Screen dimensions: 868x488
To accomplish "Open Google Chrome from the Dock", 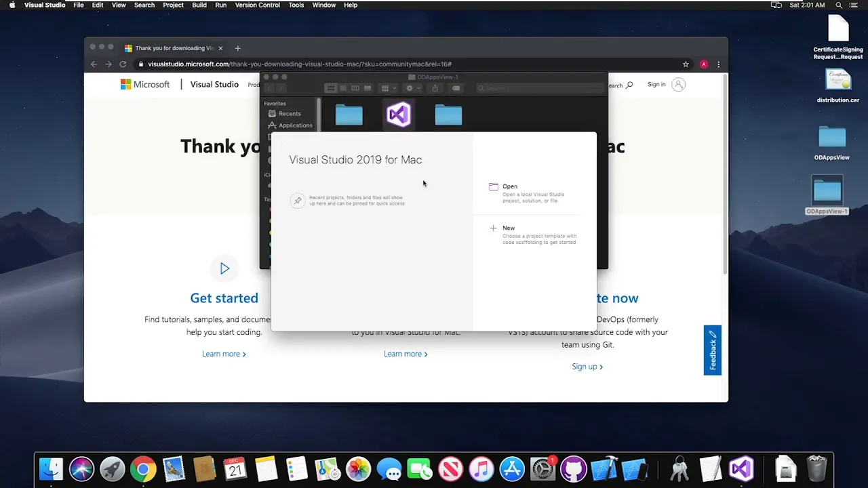I will coord(143,469).
